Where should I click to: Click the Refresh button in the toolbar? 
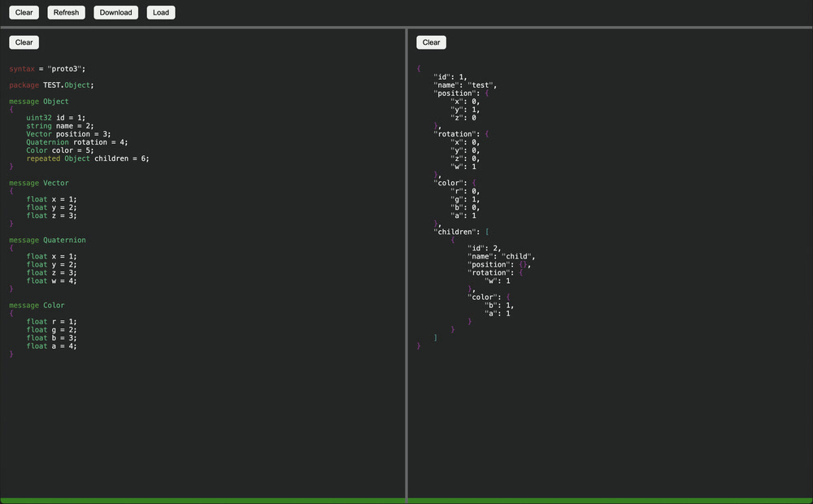click(x=66, y=12)
